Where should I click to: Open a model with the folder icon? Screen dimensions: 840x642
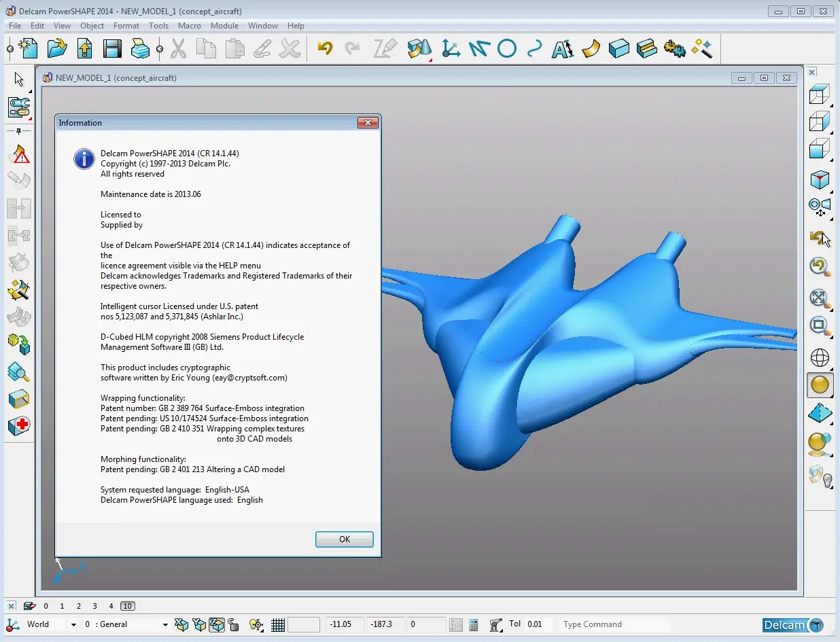click(57, 48)
